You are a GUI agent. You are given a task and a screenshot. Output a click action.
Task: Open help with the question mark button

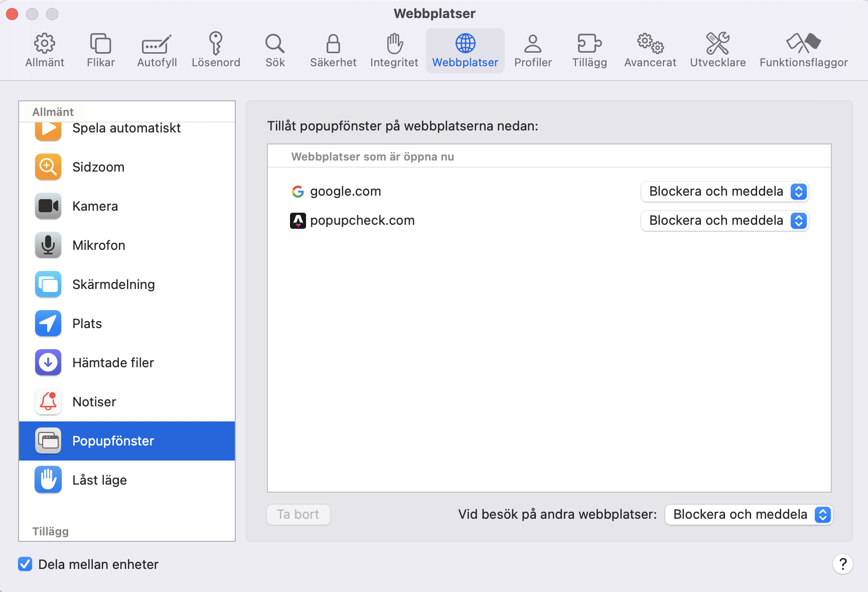pyautogui.click(x=843, y=564)
